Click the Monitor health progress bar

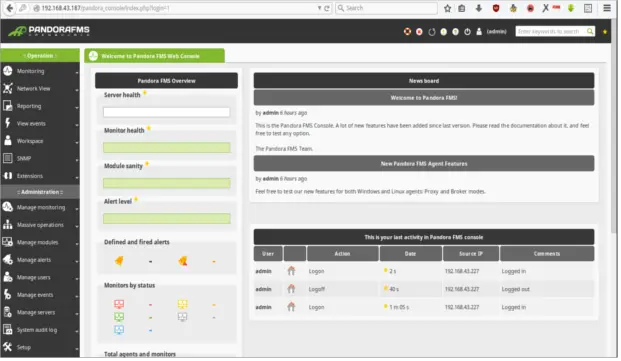coord(167,148)
